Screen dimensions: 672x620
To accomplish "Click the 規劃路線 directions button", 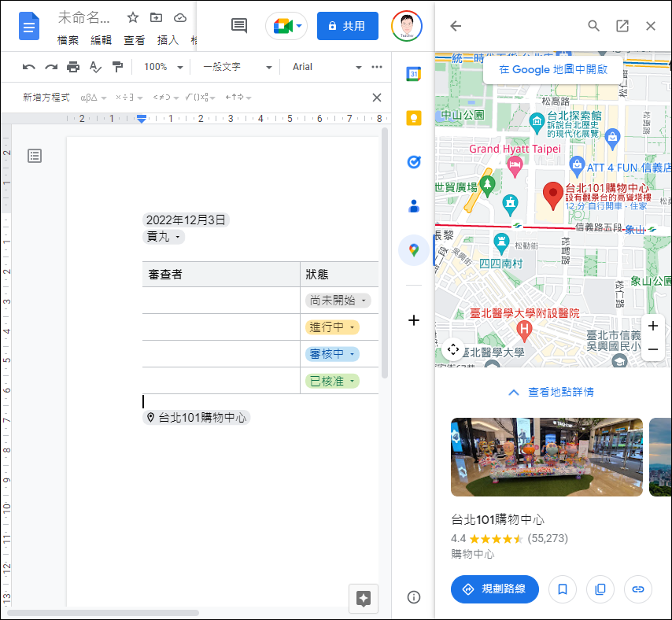I will (x=495, y=589).
